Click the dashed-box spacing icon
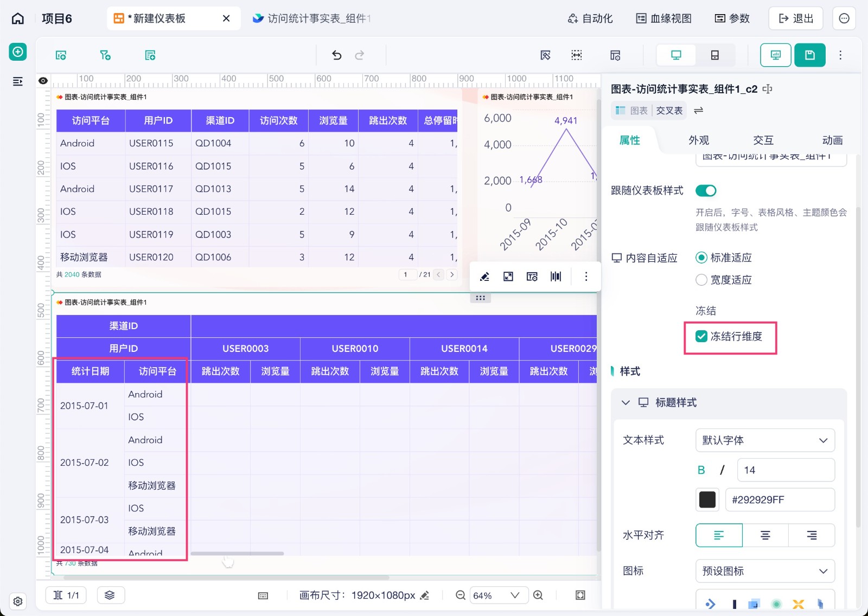The height and width of the screenshot is (616, 868). coord(577,55)
